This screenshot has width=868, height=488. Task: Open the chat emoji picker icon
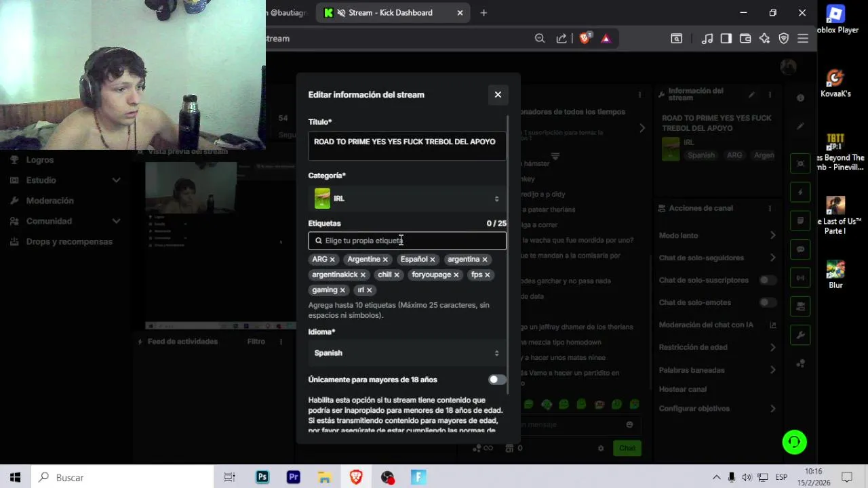pyautogui.click(x=629, y=425)
